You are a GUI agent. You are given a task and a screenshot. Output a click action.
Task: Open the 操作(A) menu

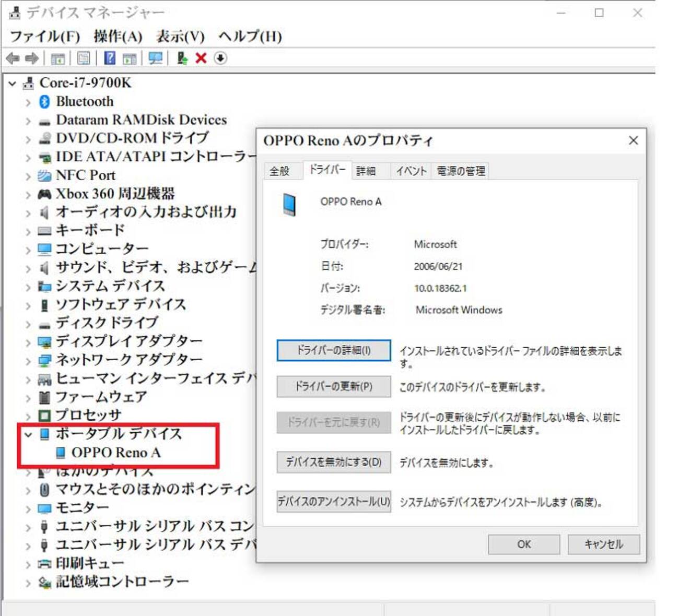[118, 37]
